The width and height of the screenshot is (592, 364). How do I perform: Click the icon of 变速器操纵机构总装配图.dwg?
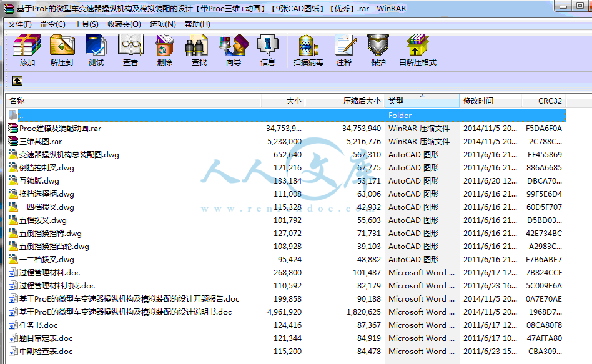coord(13,154)
